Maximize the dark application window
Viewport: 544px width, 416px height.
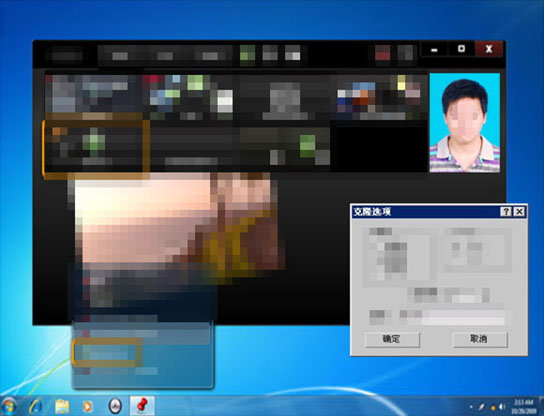(461, 49)
